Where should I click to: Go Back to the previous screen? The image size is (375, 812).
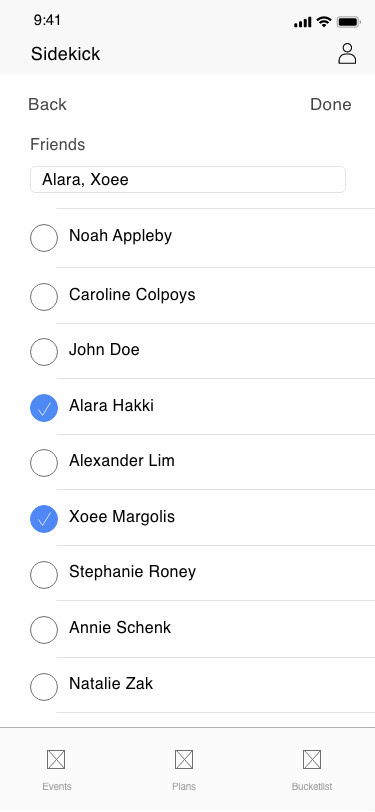[47, 104]
